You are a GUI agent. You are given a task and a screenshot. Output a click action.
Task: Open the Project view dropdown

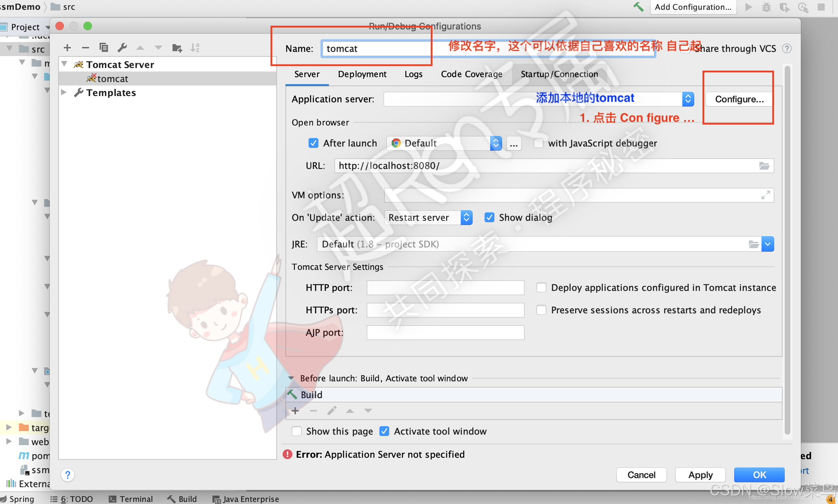(x=48, y=27)
